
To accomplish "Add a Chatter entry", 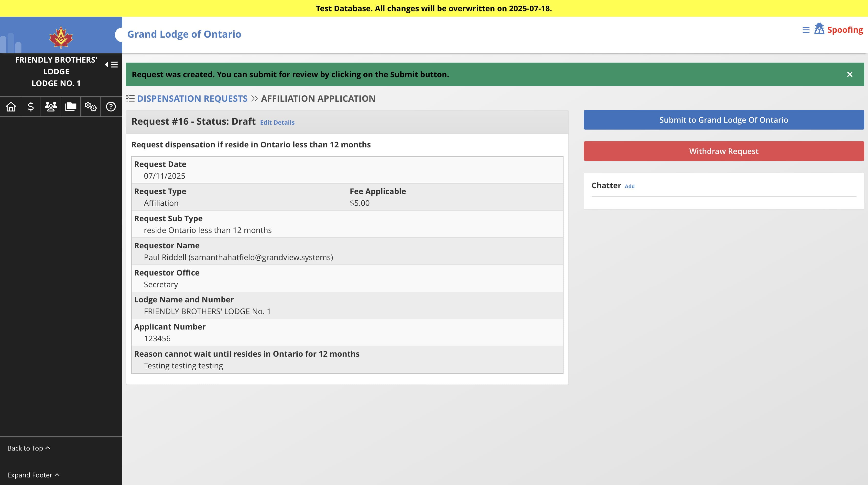I will point(629,186).
